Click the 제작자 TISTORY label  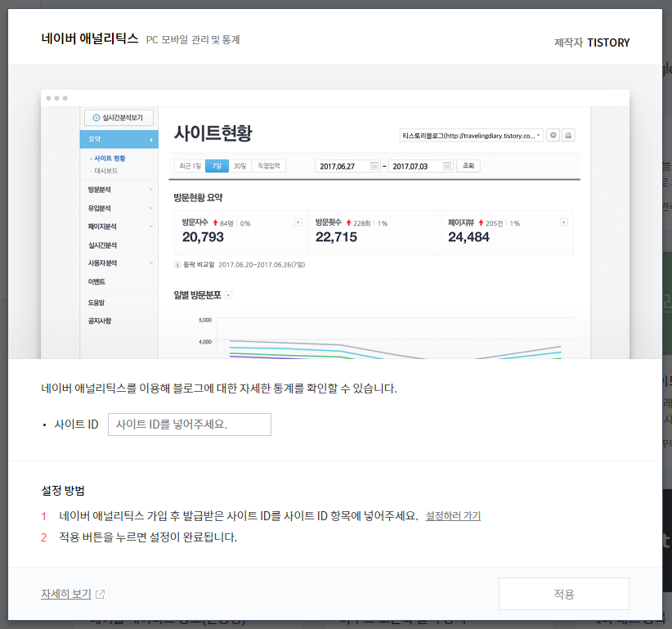click(x=592, y=43)
